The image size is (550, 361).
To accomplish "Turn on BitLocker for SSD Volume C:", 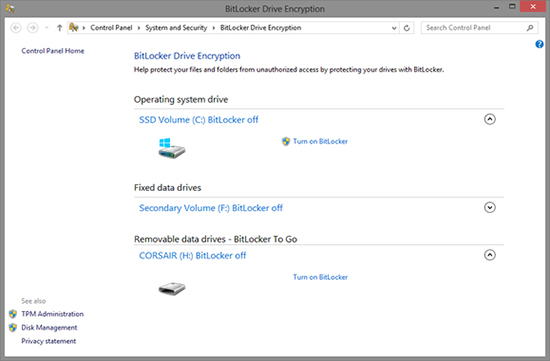I will tap(320, 141).
